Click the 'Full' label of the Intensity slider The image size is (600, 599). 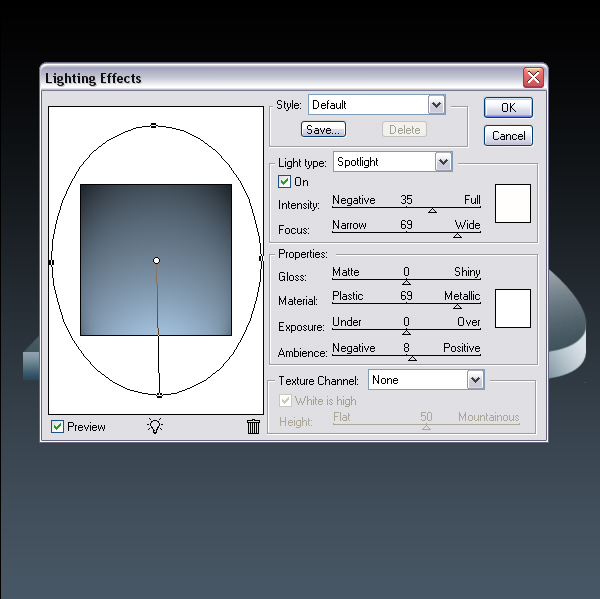pyautogui.click(x=472, y=200)
